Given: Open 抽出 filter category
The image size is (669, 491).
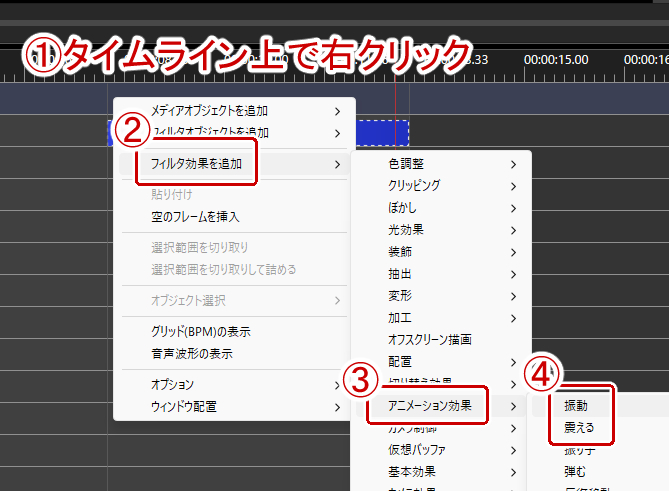Looking at the screenshot, I should point(441,274).
